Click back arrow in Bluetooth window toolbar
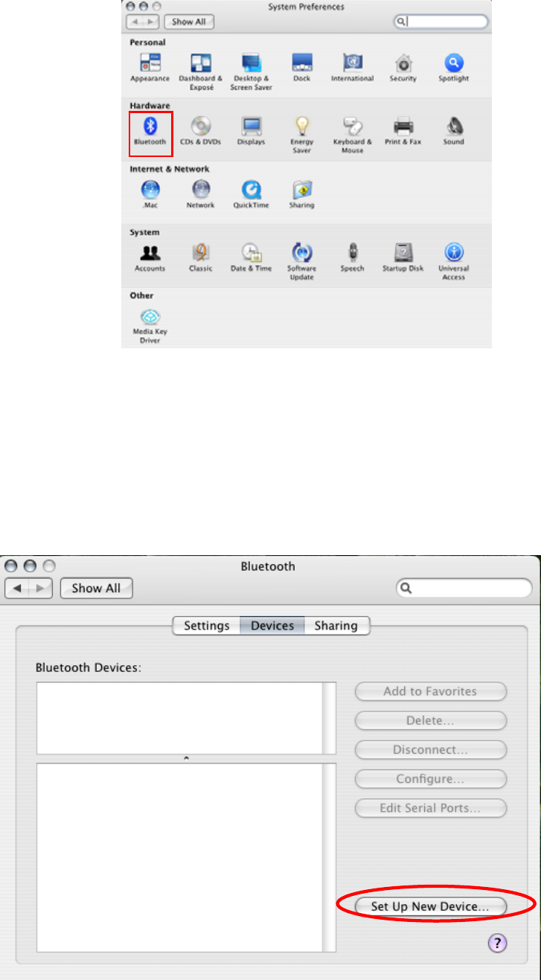This screenshot has height=980, width=541. pyautogui.click(x=18, y=588)
